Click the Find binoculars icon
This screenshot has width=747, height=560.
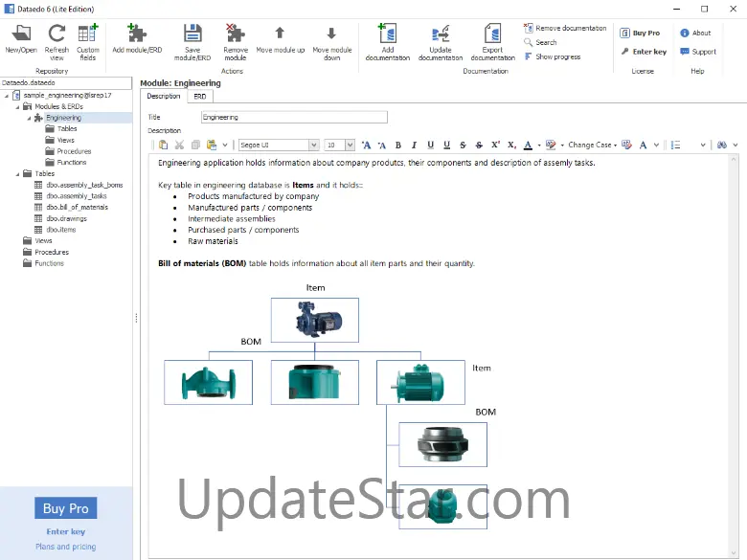pos(722,145)
